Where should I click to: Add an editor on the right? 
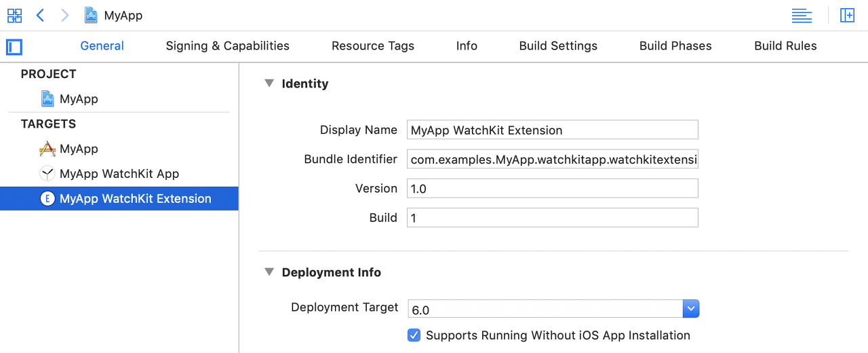click(x=847, y=15)
